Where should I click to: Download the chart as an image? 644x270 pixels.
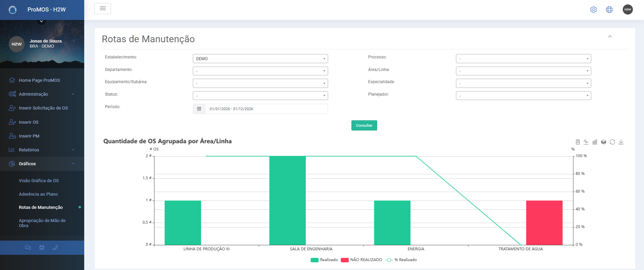coord(621,142)
